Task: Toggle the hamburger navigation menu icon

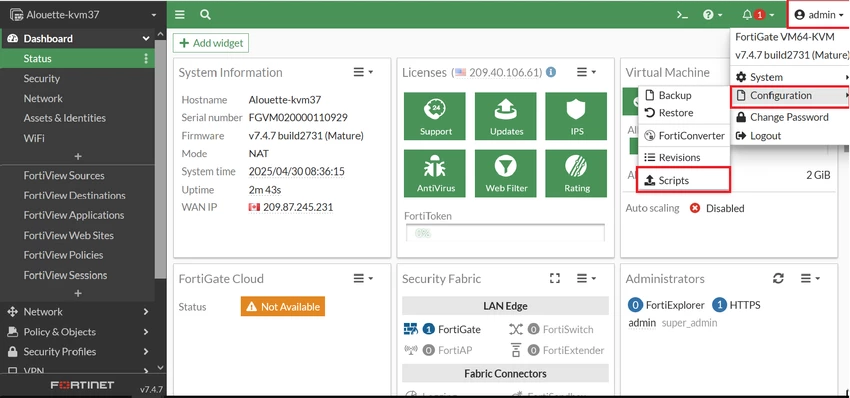Action: click(179, 15)
